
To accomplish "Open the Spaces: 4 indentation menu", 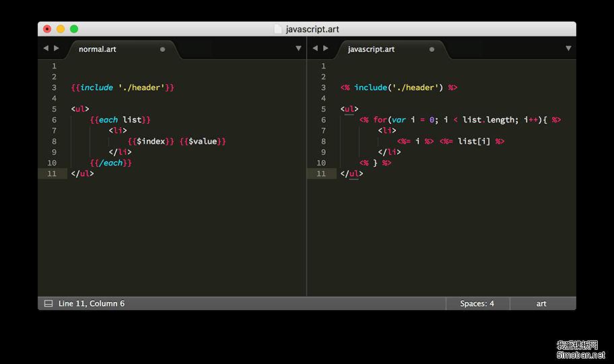I will pyautogui.click(x=477, y=303).
